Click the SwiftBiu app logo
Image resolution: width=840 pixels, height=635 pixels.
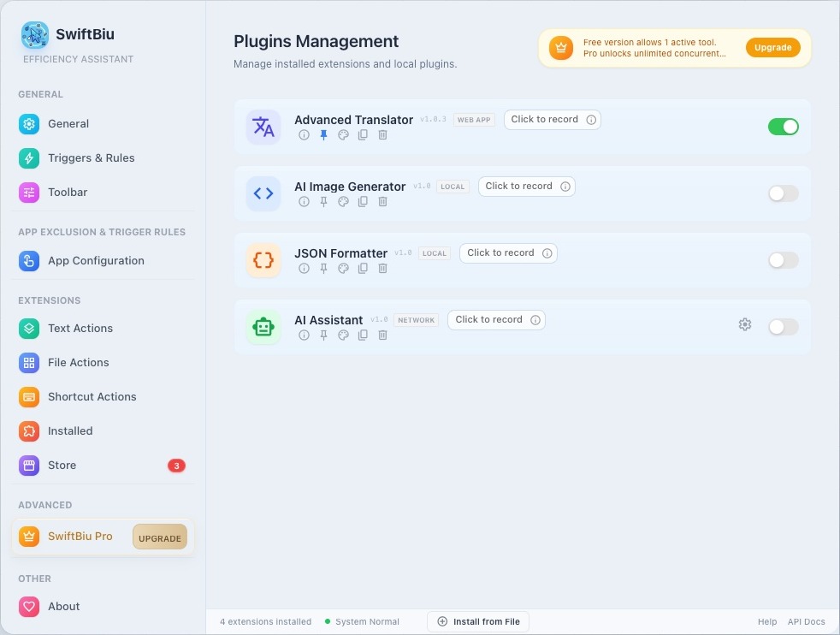pos(35,35)
